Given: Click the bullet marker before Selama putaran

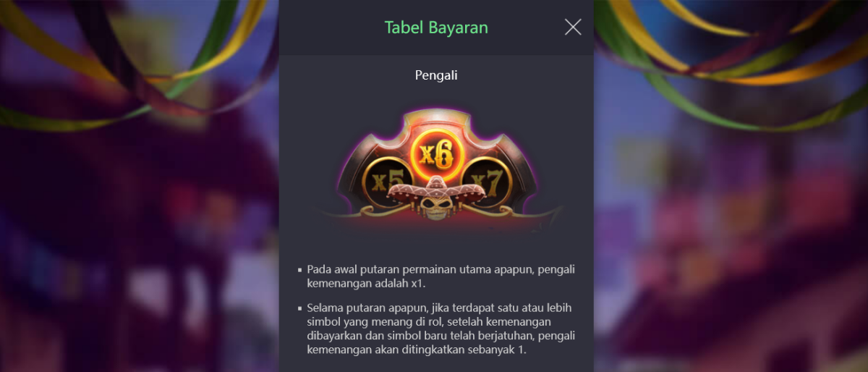Looking at the screenshot, I should tap(300, 308).
